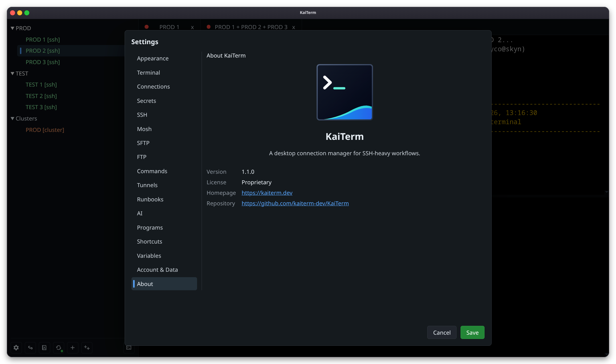Viewport: 616px width, 364px height.
Task: Click the local terminal icon at sidebar bottom
Action: coord(129,347)
